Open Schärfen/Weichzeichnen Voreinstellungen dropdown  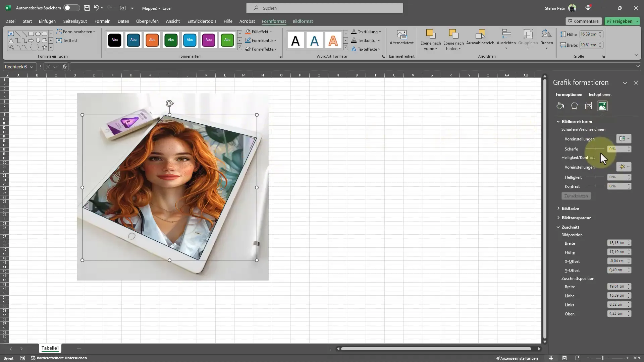[624, 138]
